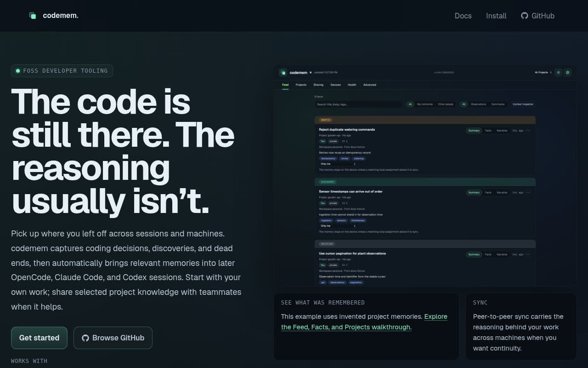Screen dimensions: 588x368
Task: Open the Advanced tab in the preview
Action: [x=369, y=85]
